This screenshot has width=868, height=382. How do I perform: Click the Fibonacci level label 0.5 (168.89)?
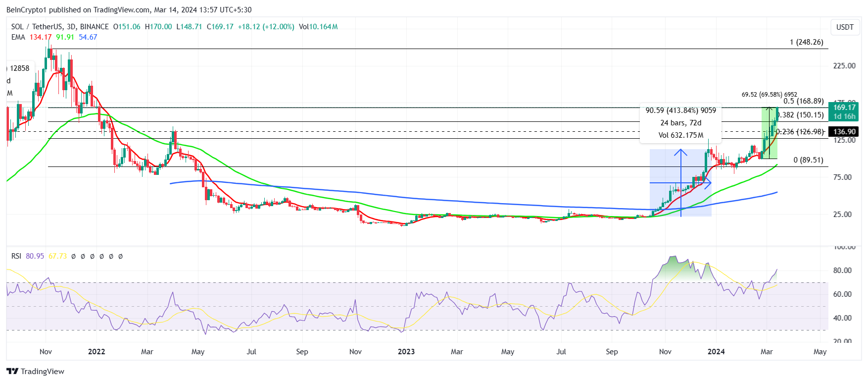(x=804, y=101)
